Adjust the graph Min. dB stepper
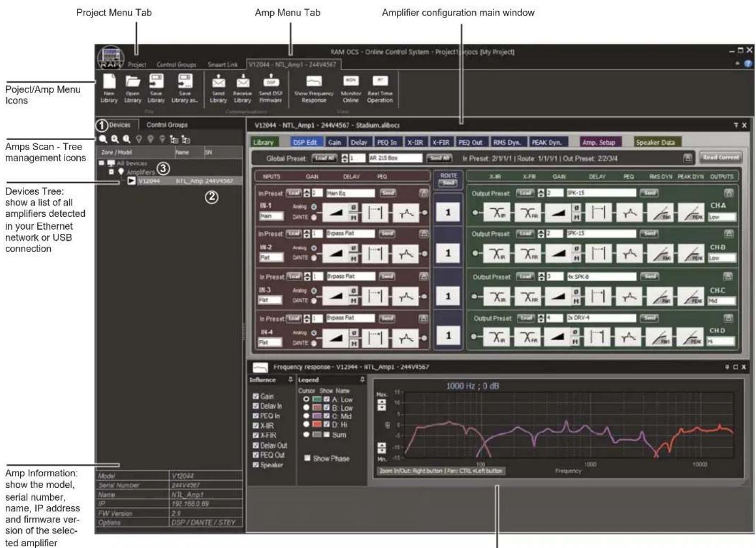This screenshot has width=756, height=548. (x=381, y=448)
